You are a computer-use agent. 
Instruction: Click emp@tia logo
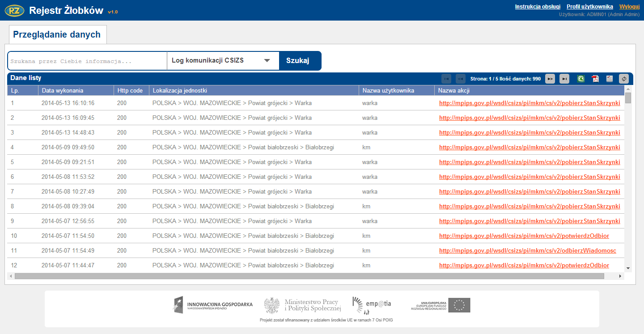372,305
